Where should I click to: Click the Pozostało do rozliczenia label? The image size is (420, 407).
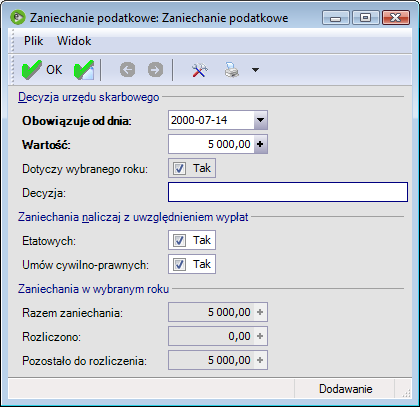point(84,361)
